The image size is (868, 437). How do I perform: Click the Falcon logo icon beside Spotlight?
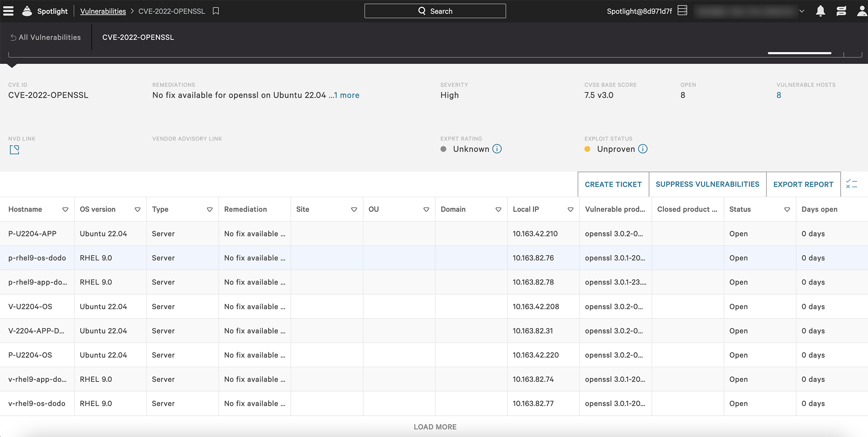pos(27,11)
